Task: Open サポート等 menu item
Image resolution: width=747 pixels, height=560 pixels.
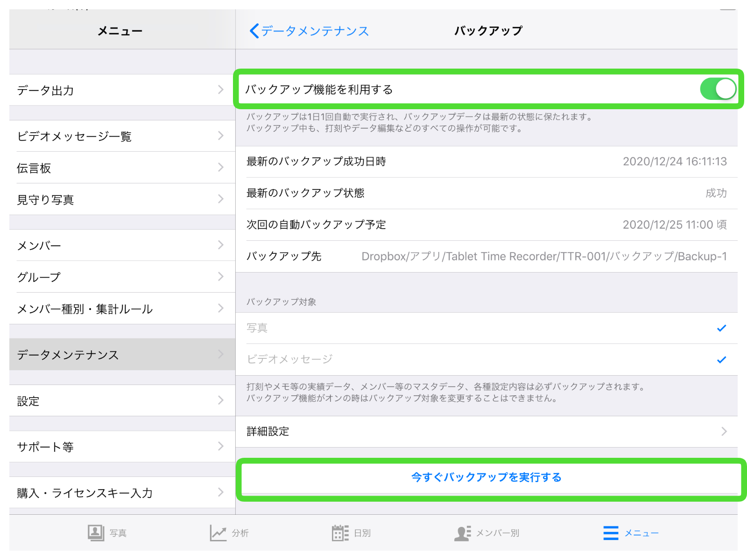Action: (122, 446)
